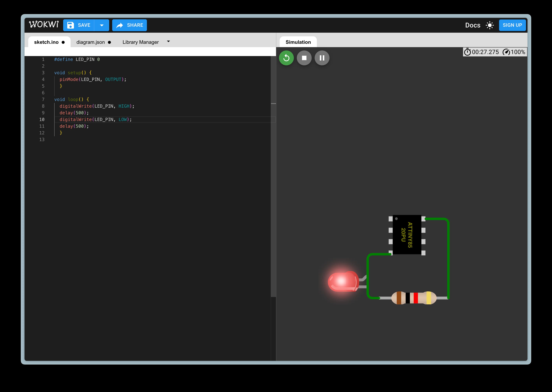Restart the simulation with green button
This screenshot has width=552, height=392.
(286, 58)
